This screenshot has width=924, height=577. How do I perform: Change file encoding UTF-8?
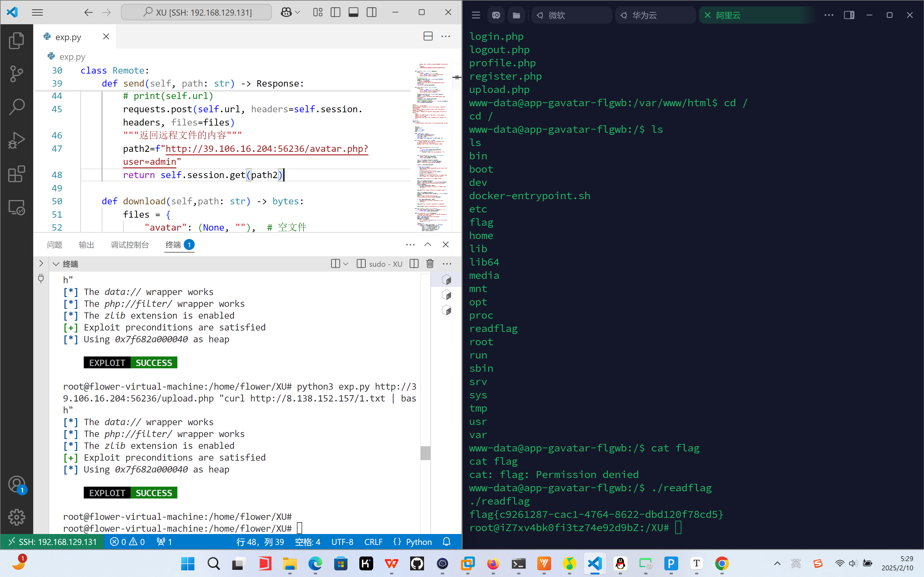[342, 542]
